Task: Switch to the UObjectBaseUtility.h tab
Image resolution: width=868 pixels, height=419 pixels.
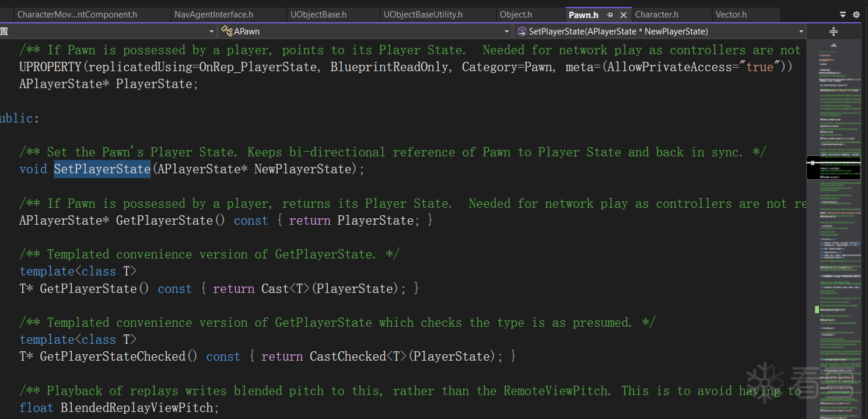Action: tap(423, 15)
